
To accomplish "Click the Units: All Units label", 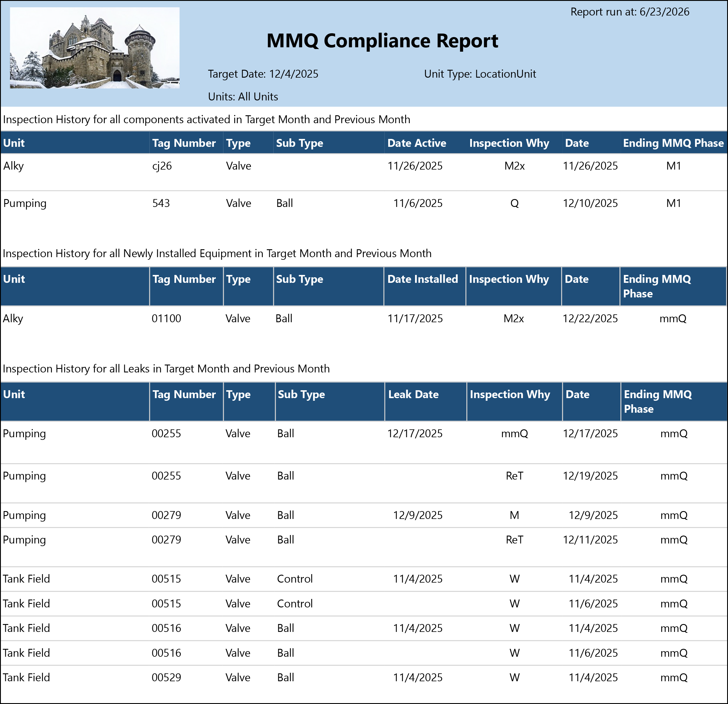I will 243,97.
